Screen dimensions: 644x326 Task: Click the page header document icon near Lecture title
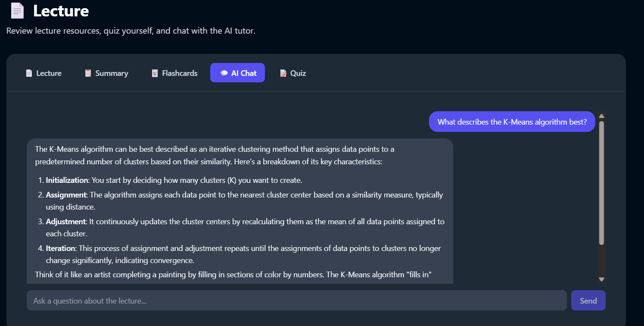17,10
